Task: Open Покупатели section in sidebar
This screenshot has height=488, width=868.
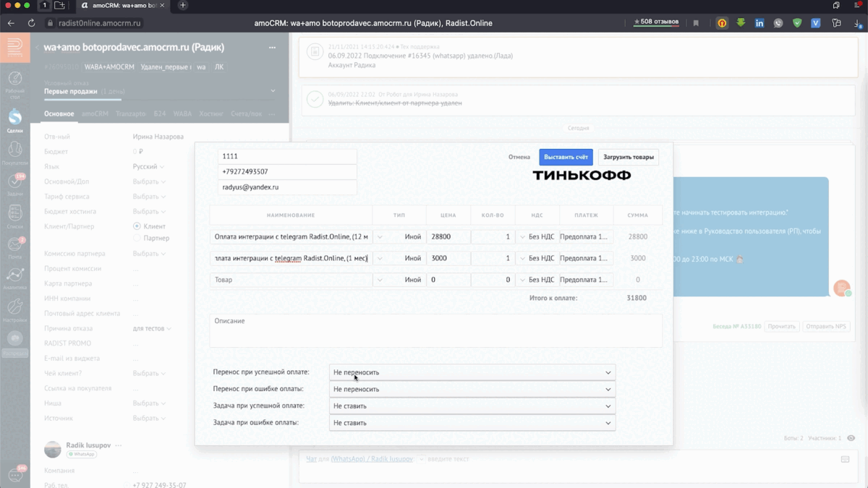Action: [14, 153]
